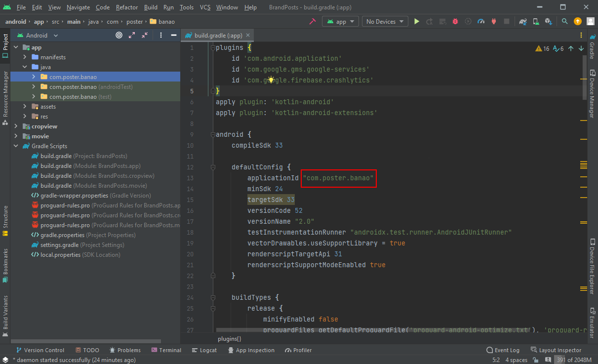Open the No Devices dropdown
Image resolution: width=598 pixels, height=364 pixels.
coord(385,22)
